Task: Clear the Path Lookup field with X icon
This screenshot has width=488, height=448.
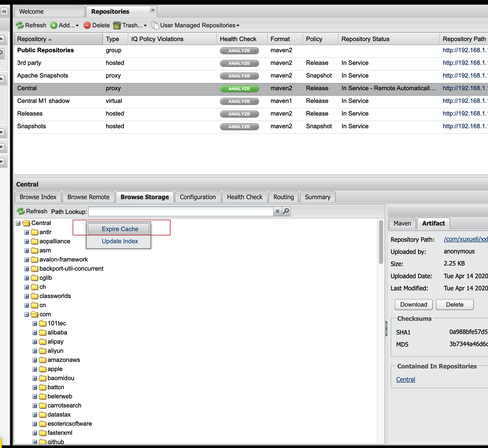Action: 277,211
